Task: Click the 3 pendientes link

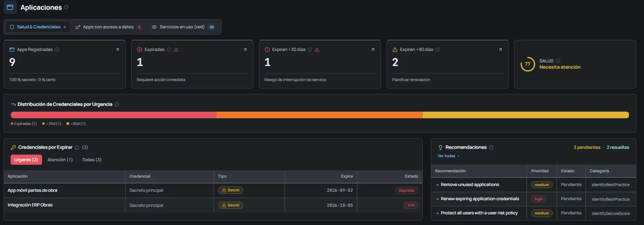Action: coord(587,147)
